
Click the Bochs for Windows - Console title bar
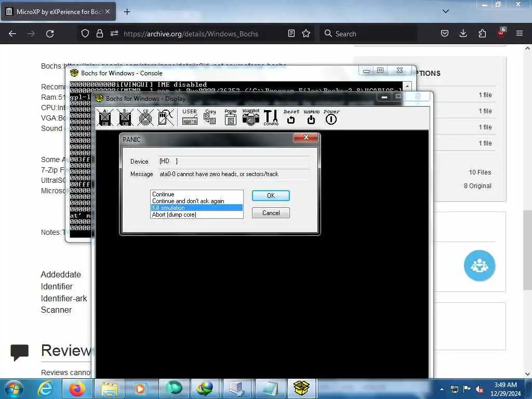(212, 73)
